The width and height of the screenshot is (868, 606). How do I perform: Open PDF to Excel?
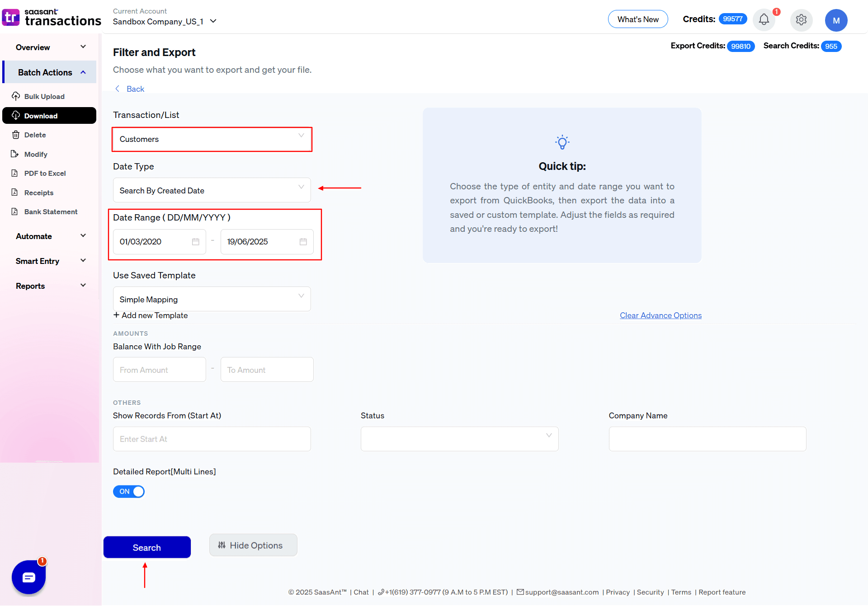pos(45,173)
